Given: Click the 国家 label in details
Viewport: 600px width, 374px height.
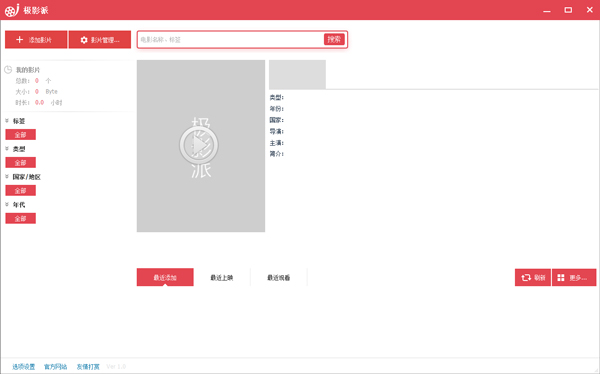Looking at the screenshot, I should point(277,120).
